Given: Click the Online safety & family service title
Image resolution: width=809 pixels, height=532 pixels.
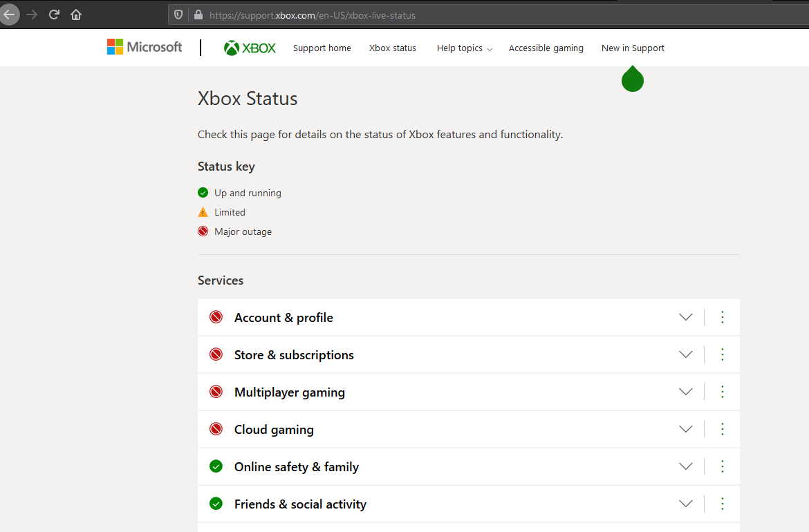Looking at the screenshot, I should (x=297, y=467).
